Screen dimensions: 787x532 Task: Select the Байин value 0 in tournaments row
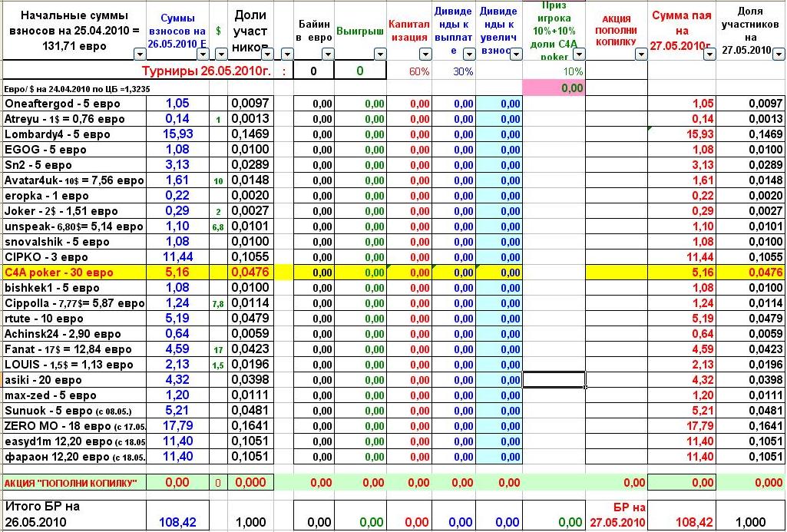313,71
